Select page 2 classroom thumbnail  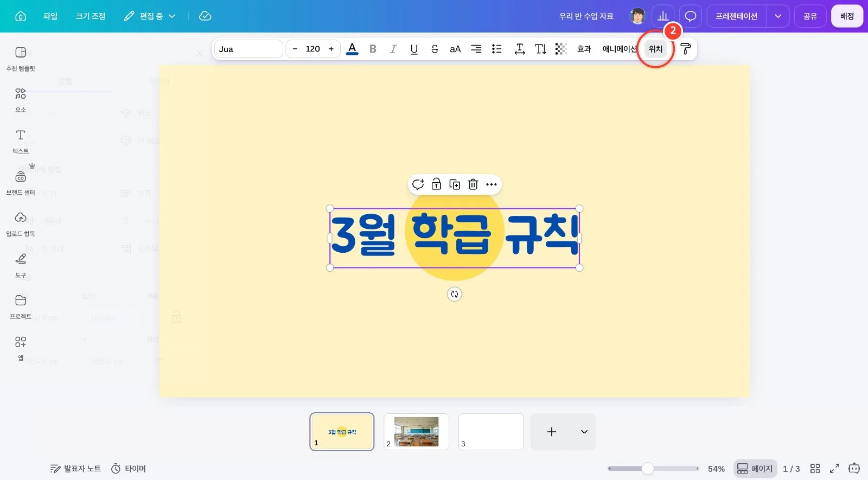(x=416, y=432)
